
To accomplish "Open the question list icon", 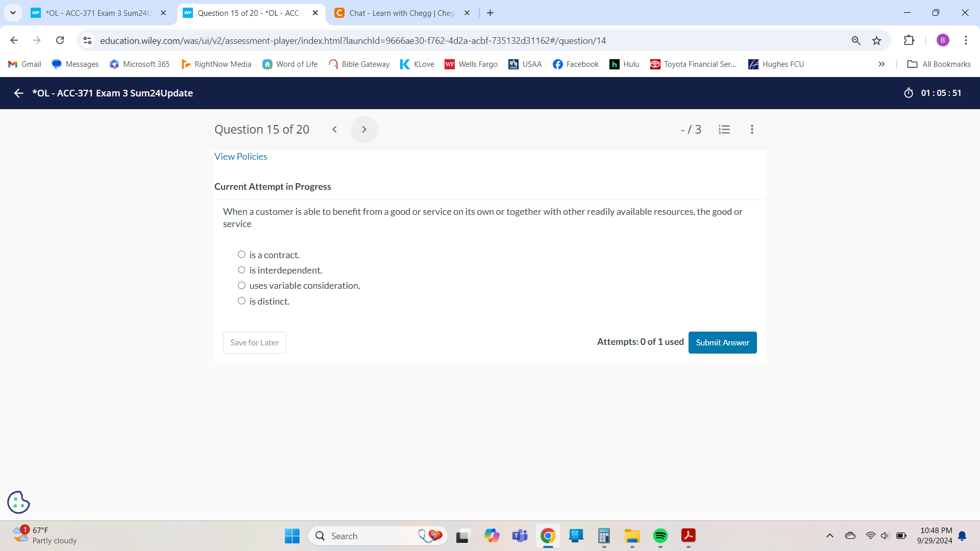I will [724, 129].
